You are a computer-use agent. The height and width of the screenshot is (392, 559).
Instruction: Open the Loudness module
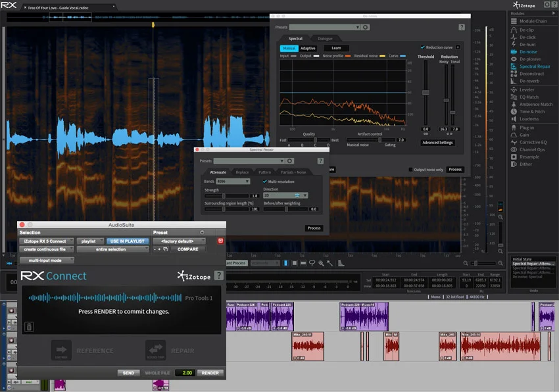click(x=529, y=119)
